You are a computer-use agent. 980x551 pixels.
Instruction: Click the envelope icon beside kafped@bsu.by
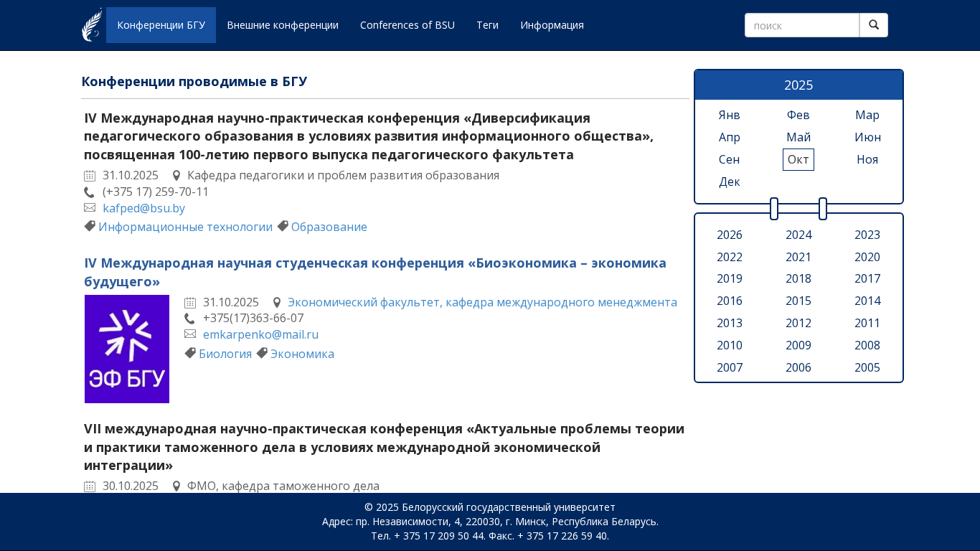(90, 208)
